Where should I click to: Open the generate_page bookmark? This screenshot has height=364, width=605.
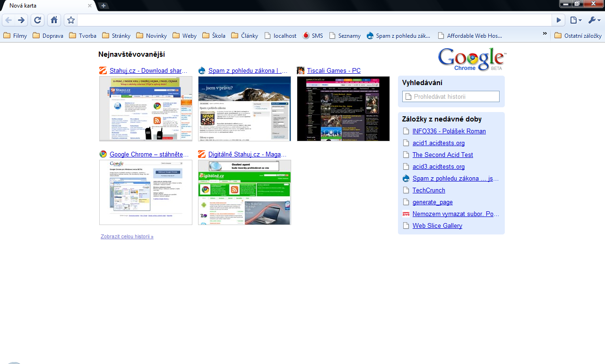tap(432, 202)
